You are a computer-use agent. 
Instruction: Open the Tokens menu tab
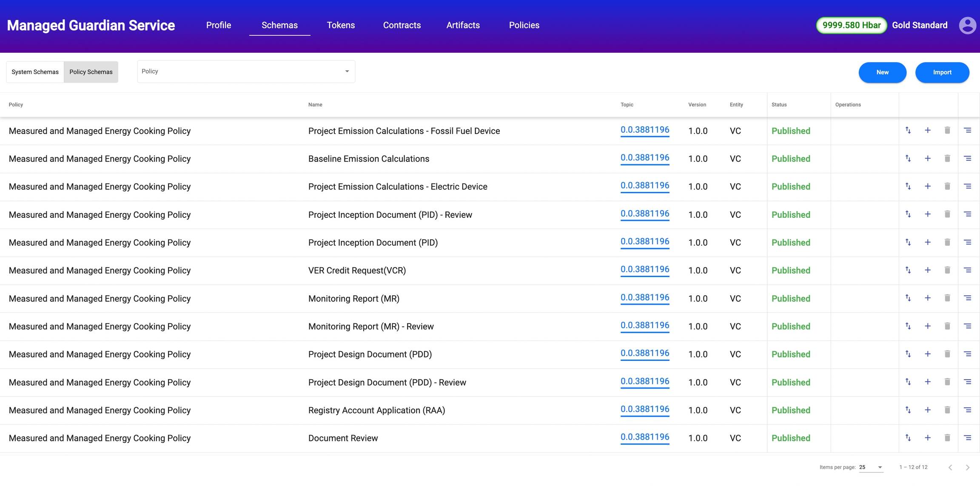click(x=341, y=25)
